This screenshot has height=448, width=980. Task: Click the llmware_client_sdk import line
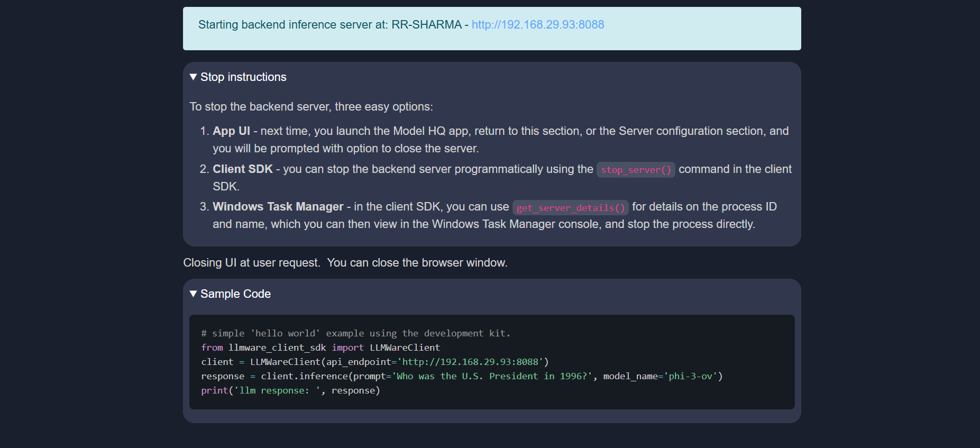click(320, 348)
